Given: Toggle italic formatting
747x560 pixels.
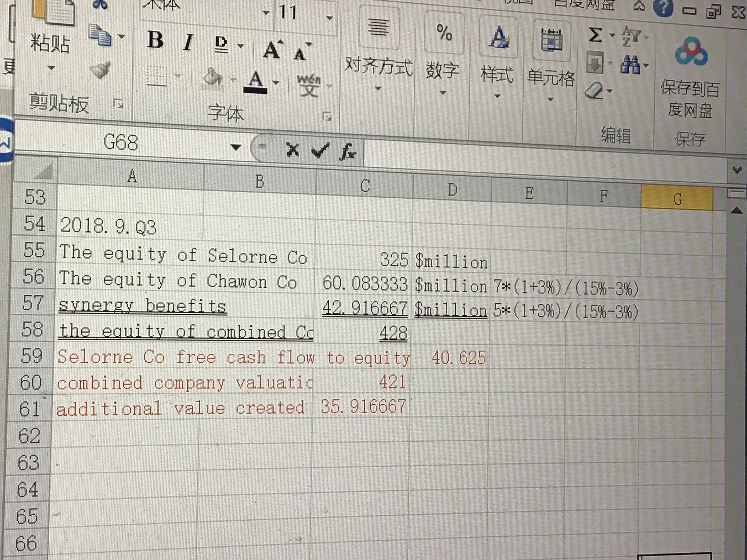Looking at the screenshot, I should pyautogui.click(x=188, y=42).
